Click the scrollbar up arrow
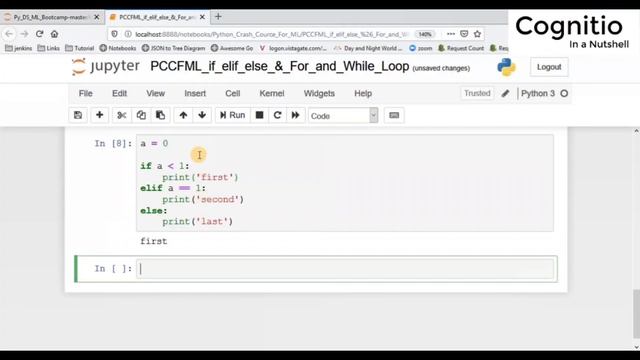The height and width of the screenshot is (360, 640). 636,131
